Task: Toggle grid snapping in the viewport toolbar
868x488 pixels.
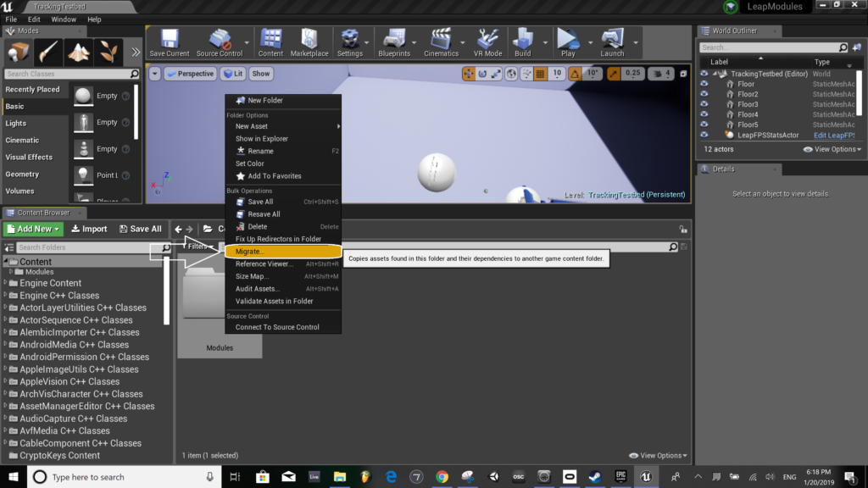Action: 539,74
